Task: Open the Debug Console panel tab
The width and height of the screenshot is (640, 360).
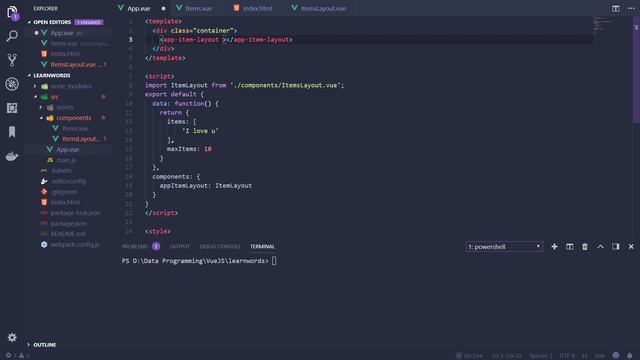Action: click(x=220, y=247)
